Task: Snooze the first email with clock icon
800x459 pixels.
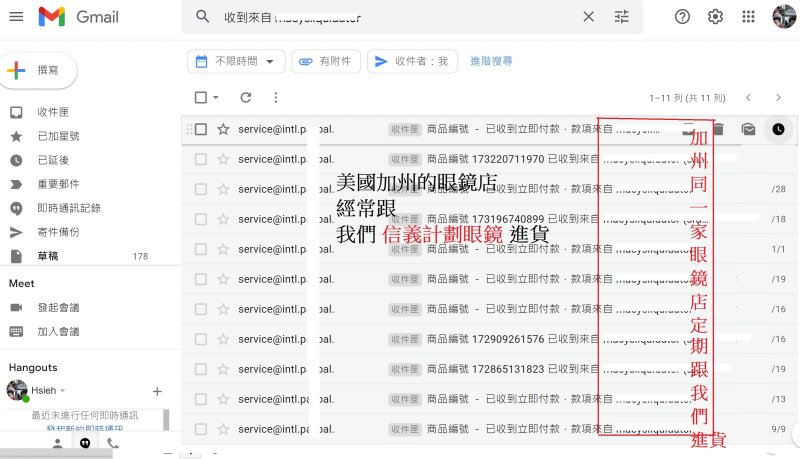Action: pos(778,129)
